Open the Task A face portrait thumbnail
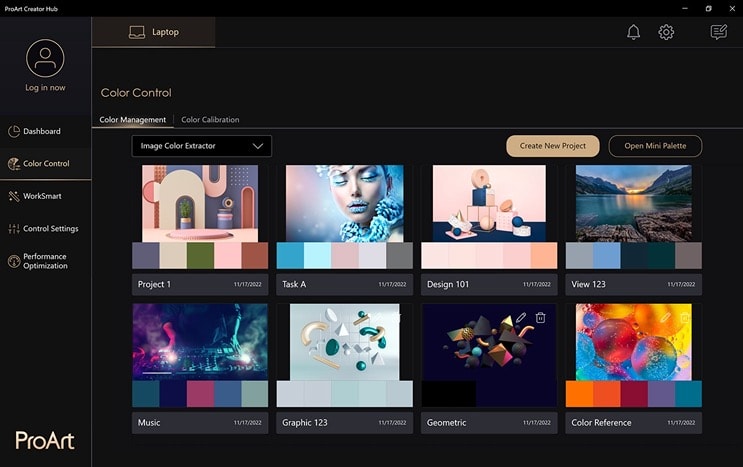Viewport: 743px width, 467px height. [344, 204]
